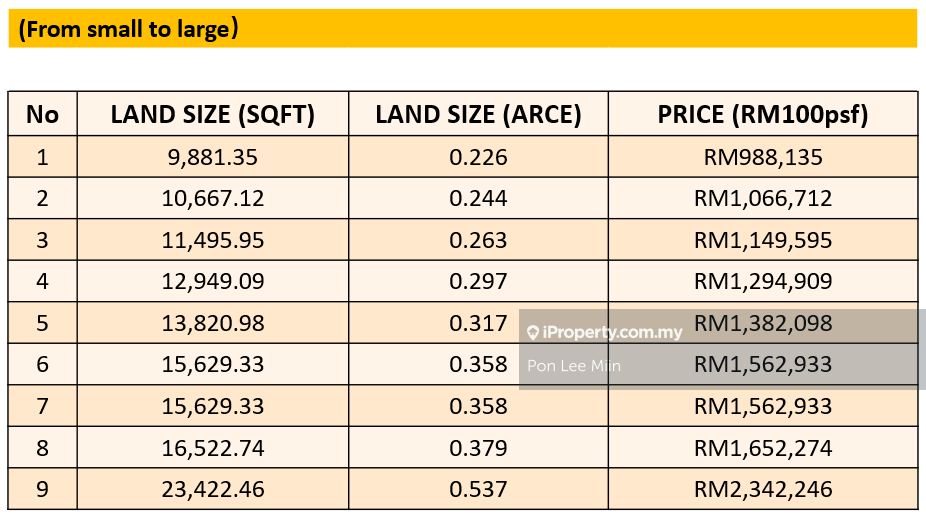The width and height of the screenshot is (926, 516).
Task: Select the 'No' column header
Action: [42, 114]
